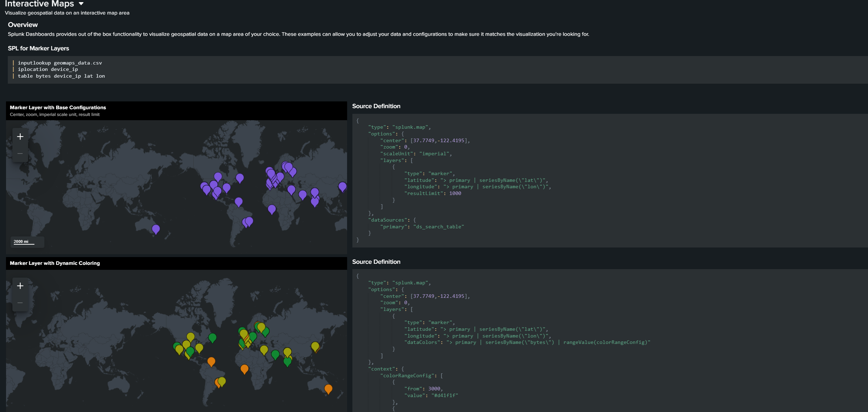The width and height of the screenshot is (868, 412).
Task: Click the Marker Layer with Base Configurations title
Action: [x=58, y=107]
